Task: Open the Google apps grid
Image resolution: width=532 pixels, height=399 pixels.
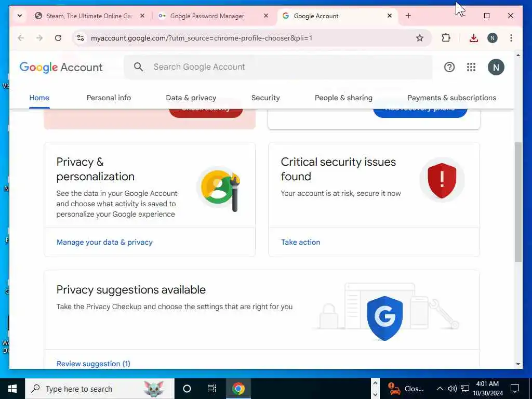Action: pyautogui.click(x=471, y=67)
